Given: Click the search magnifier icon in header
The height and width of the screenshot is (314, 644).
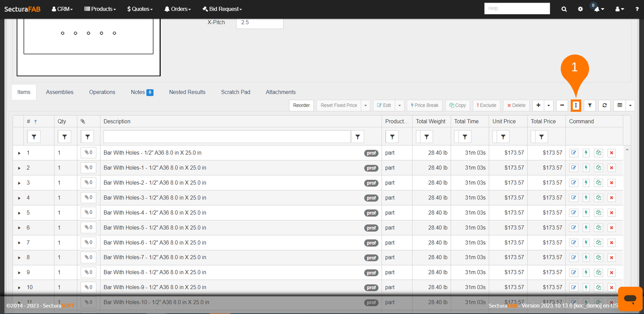Looking at the screenshot, I should [x=564, y=9].
